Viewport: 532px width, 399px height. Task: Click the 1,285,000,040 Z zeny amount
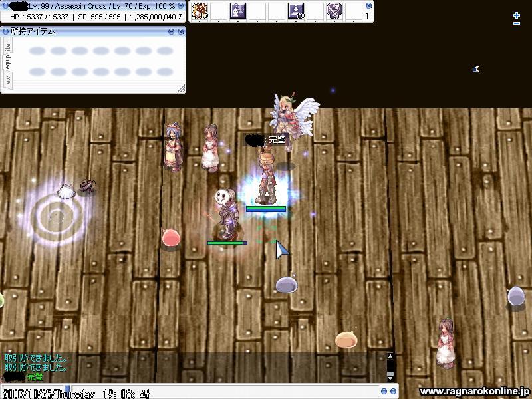pyautogui.click(x=156, y=17)
